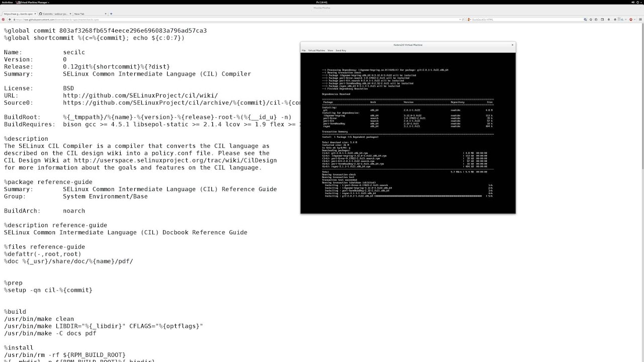Click Activities in the top bar
Image resolution: width=644 pixels, height=362 pixels.
pos(7,2)
